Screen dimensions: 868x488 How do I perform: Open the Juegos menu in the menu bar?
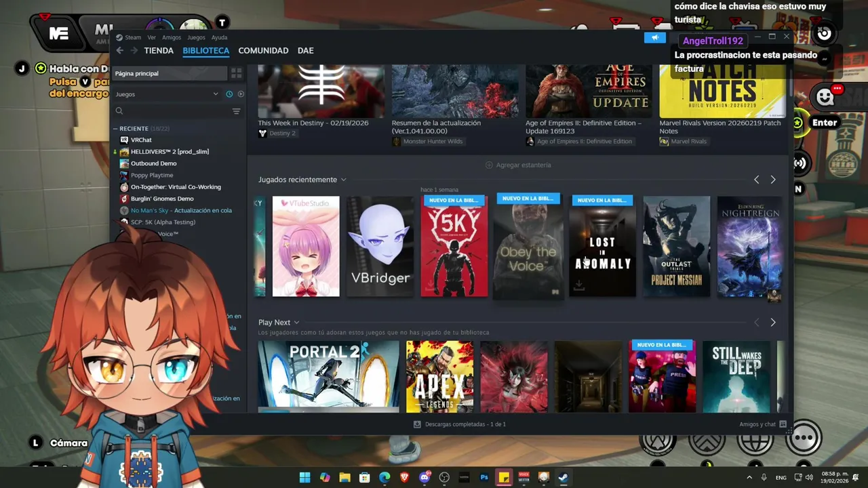(x=196, y=37)
